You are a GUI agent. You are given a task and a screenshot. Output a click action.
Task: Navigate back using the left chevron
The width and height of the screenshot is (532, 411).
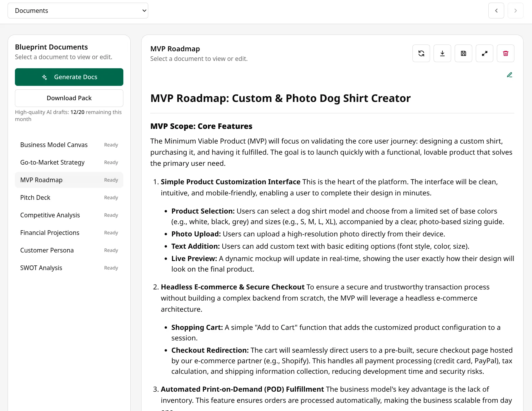point(496,11)
